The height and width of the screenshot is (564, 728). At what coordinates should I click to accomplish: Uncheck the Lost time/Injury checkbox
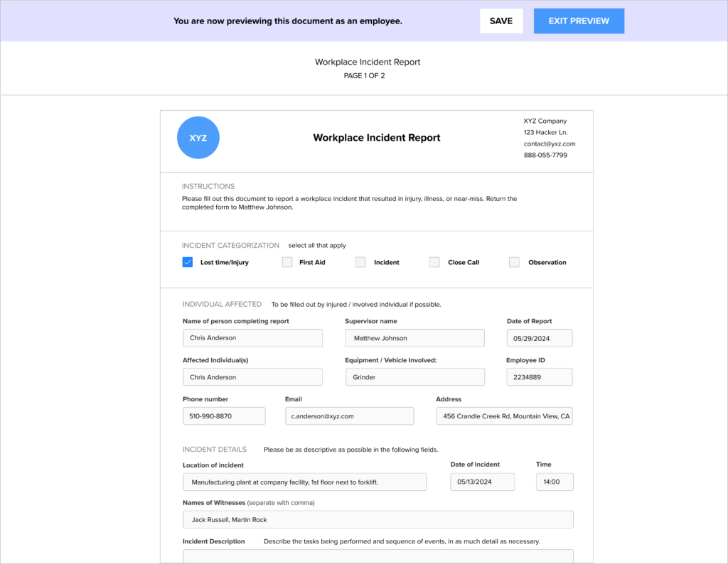pyautogui.click(x=187, y=262)
